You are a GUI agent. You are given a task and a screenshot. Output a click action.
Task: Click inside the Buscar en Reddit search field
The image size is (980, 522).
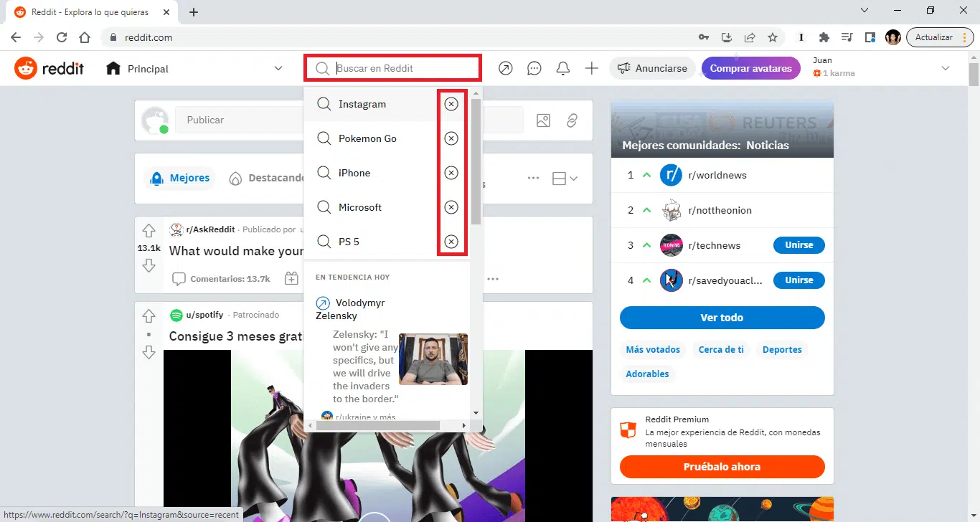(x=395, y=68)
